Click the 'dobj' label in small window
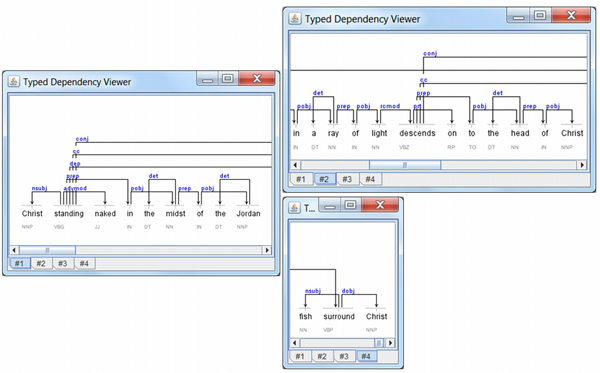 (x=348, y=291)
